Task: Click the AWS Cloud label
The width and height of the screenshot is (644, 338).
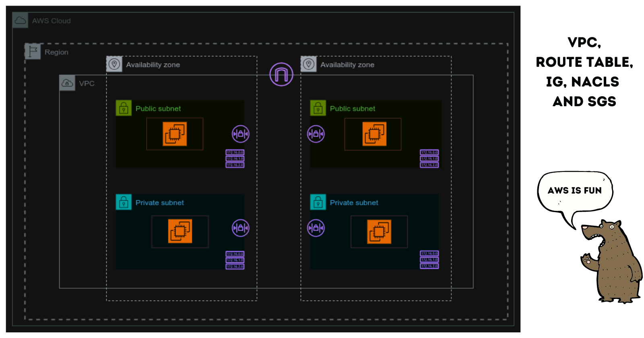Action: pyautogui.click(x=51, y=21)
